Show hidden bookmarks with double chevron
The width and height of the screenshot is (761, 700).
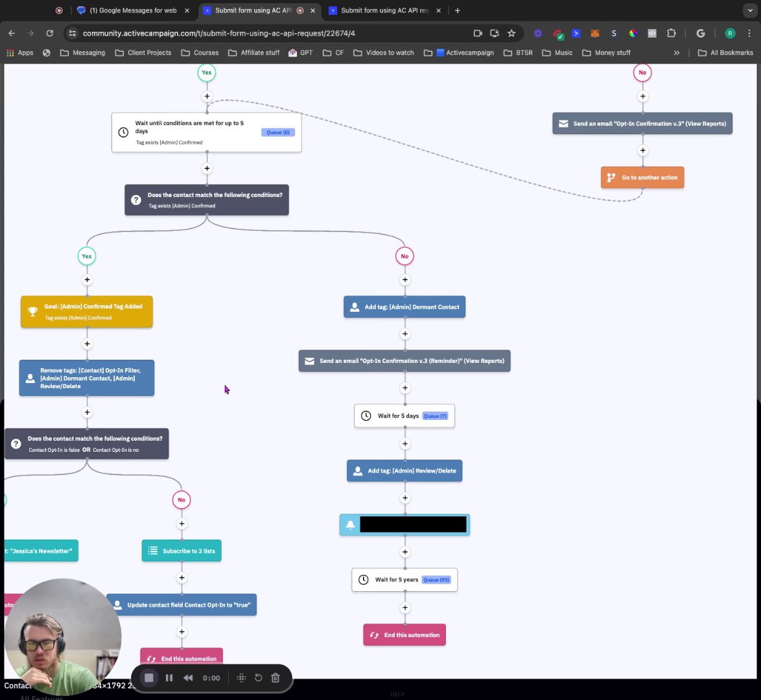click(677, 52)
